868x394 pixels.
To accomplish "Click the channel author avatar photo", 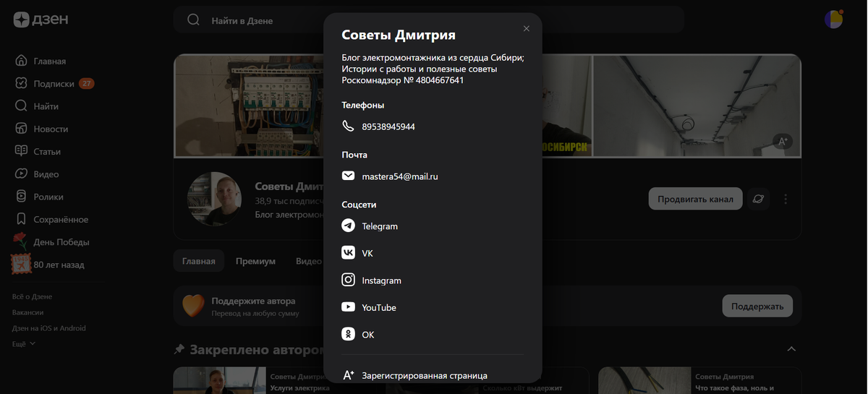I will [214, 198].
